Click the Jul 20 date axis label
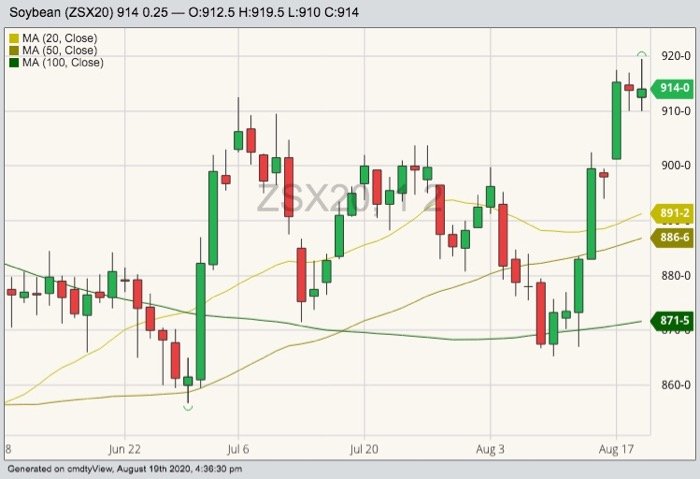The height and width of the screenshot is (479, 700). [364, 449]
